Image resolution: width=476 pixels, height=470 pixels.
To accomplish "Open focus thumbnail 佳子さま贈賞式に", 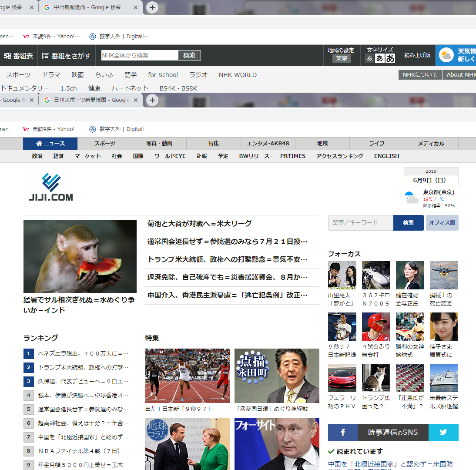I will pos(444,327).
